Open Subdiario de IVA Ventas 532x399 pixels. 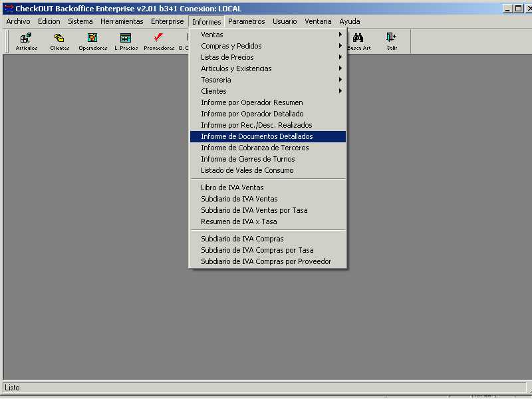tap(268, 199)
